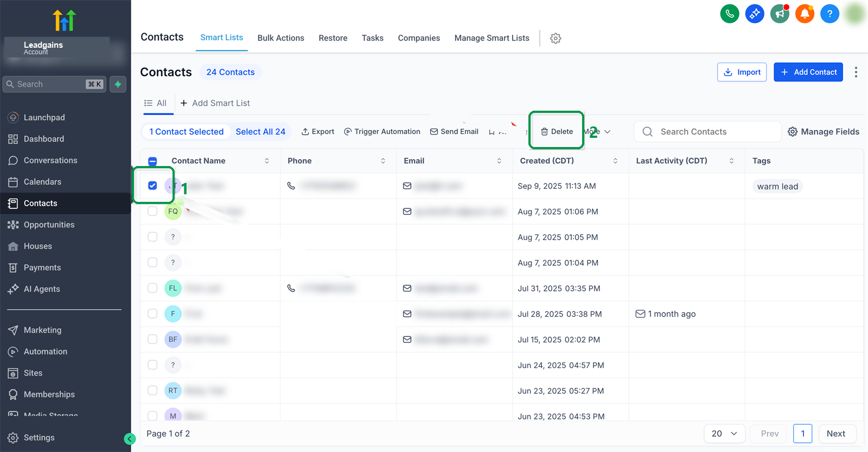Check the FL contact checkbox
Screen dimensions: 868x452
point(152,288)
